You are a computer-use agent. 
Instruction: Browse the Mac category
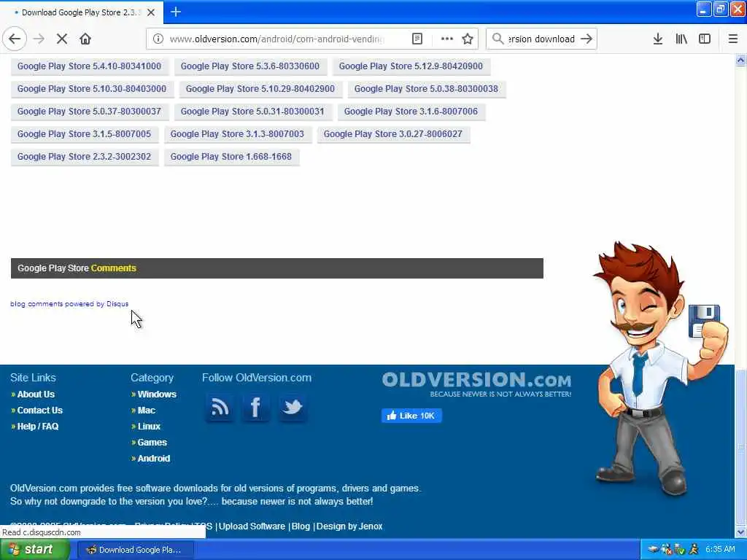pyautogui.click(x=146, y=411)
